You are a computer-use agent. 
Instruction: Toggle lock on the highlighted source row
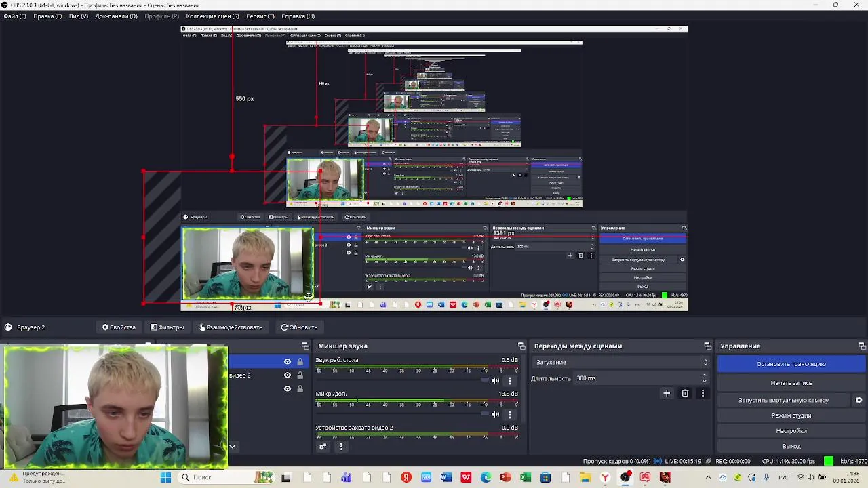coord(300,361)
